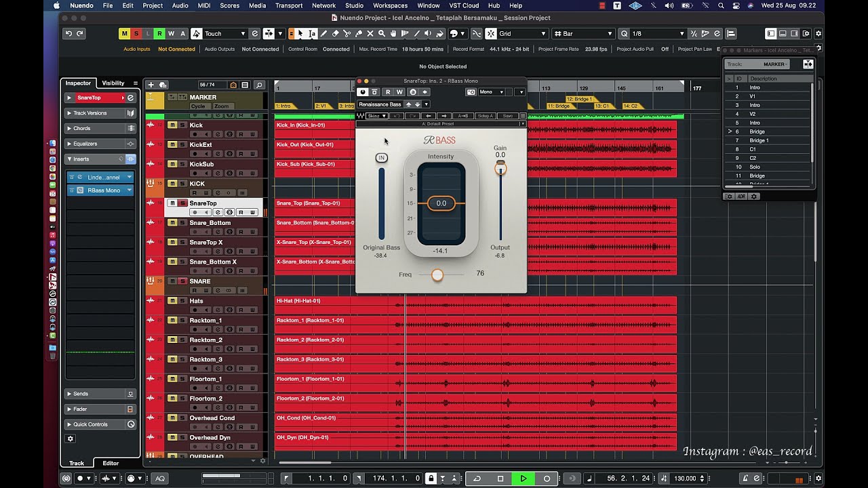Toggle global Mute state M button

point(124,33)
